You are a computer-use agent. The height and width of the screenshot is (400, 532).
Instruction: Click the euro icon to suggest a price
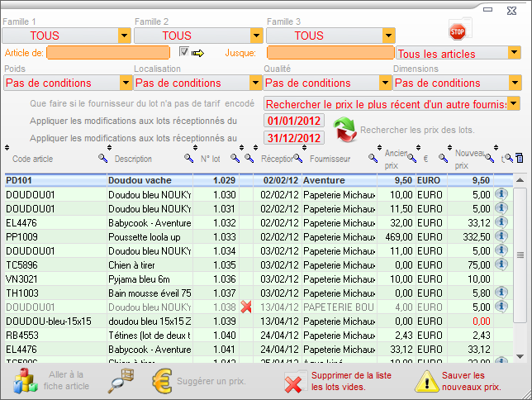pyautogui.click(x=164, y=380)
